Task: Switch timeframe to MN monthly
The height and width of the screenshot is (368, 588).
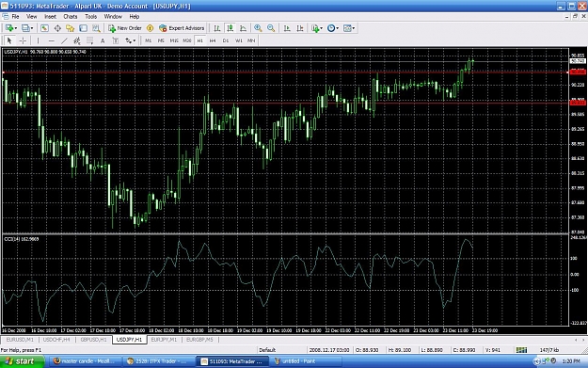Action: click(x=251, y=40)
